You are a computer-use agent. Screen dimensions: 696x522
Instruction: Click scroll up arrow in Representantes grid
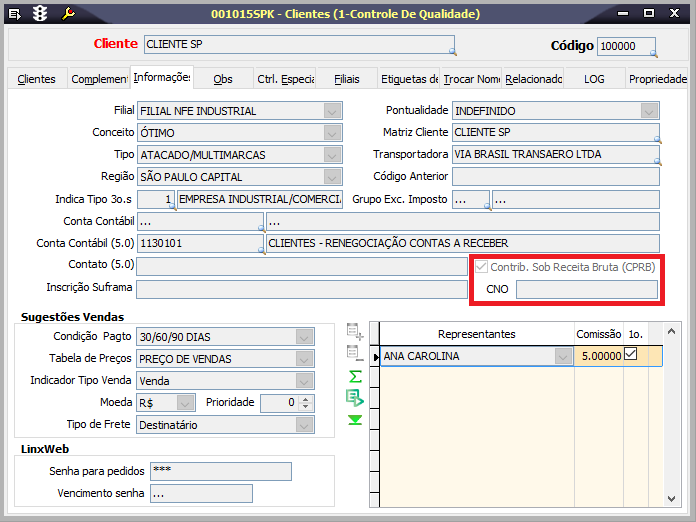tap(672, 331)
